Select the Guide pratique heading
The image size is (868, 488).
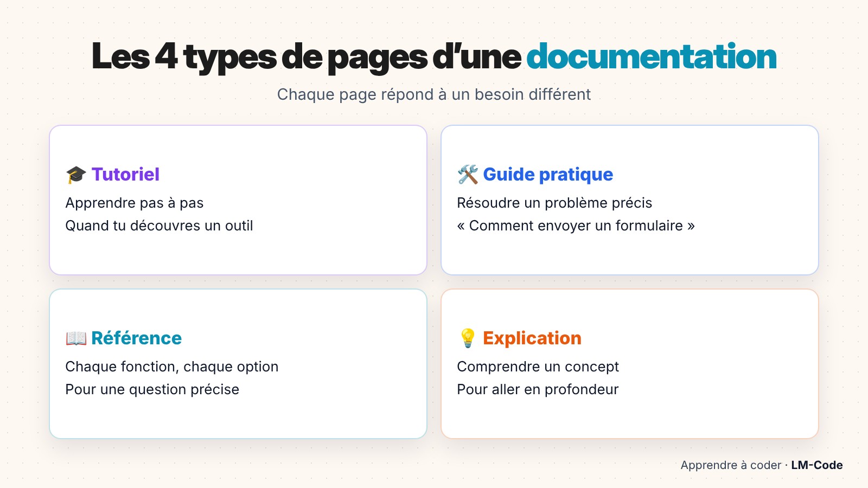tap(548, 175)
